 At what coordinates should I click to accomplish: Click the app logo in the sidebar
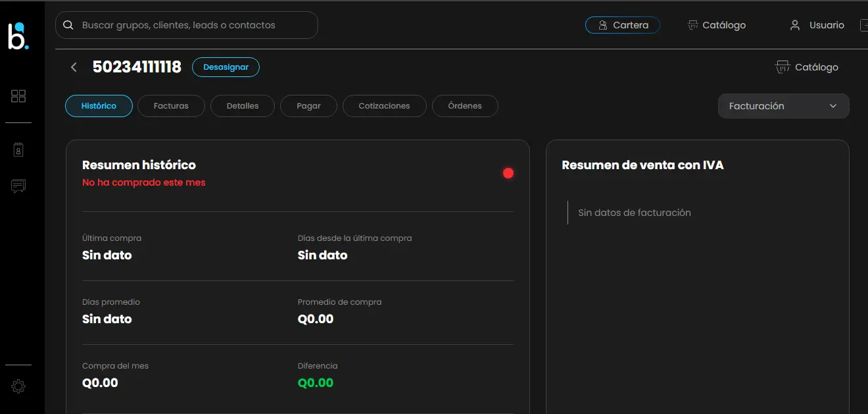point(18,36)
